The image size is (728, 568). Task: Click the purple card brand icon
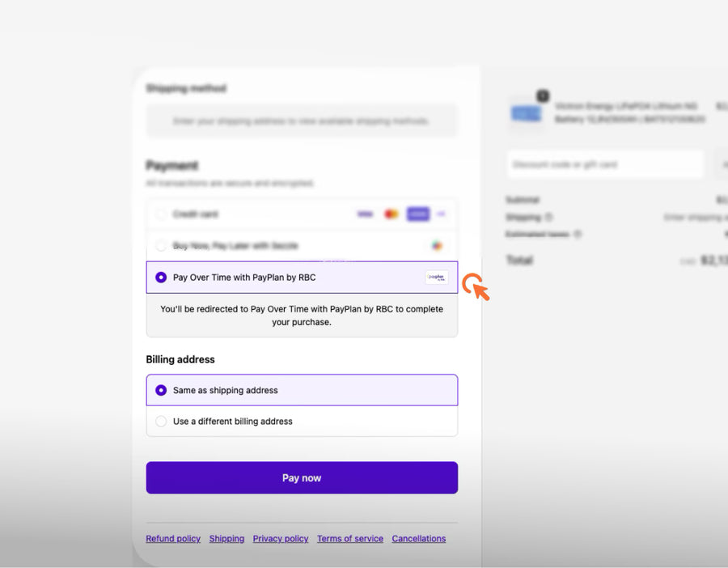(x=417, y=214)
